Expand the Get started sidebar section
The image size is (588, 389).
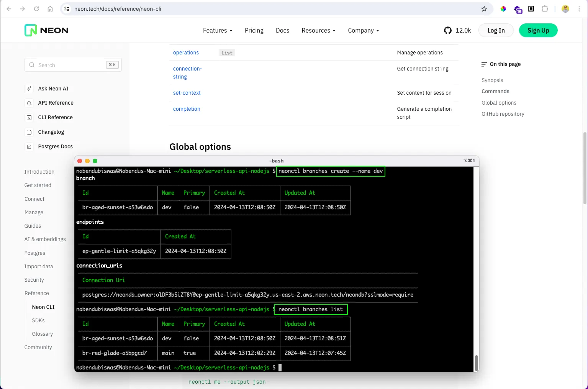point(38,185)
